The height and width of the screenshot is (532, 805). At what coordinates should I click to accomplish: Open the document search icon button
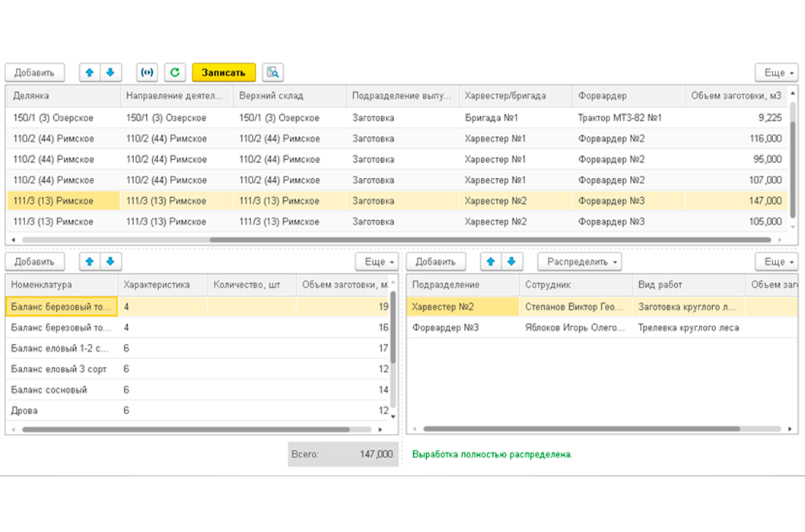(x=272, y=72)
